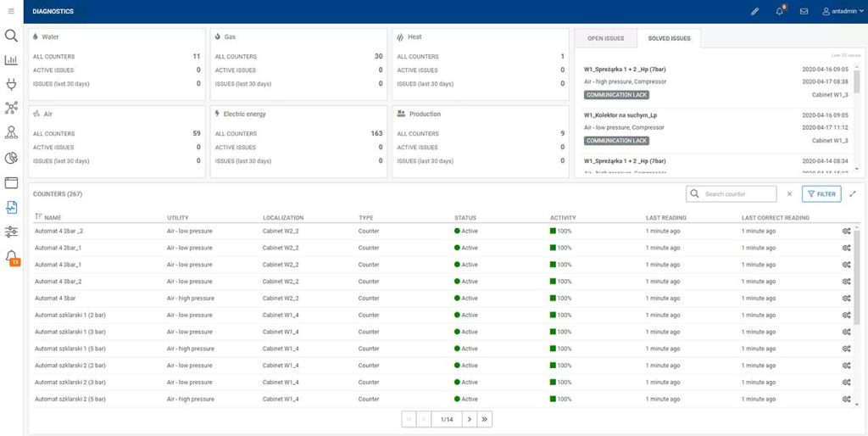Screen dimensions: 868x436
Task: Click the Search counter field
Action: 732,194
